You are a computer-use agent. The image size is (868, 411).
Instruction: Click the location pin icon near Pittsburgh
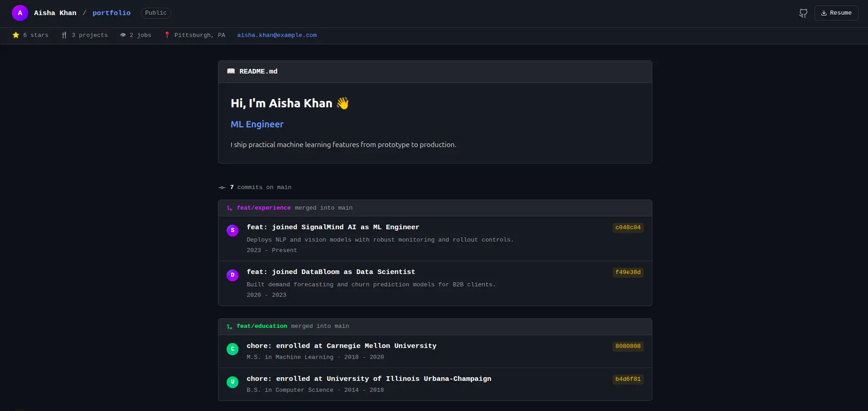coord(167,35)
